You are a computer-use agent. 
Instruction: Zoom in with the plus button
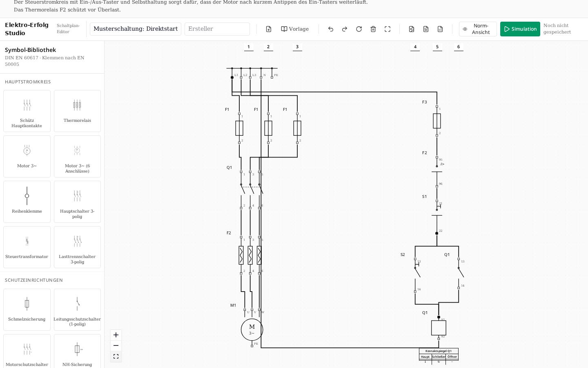point(116,335)
